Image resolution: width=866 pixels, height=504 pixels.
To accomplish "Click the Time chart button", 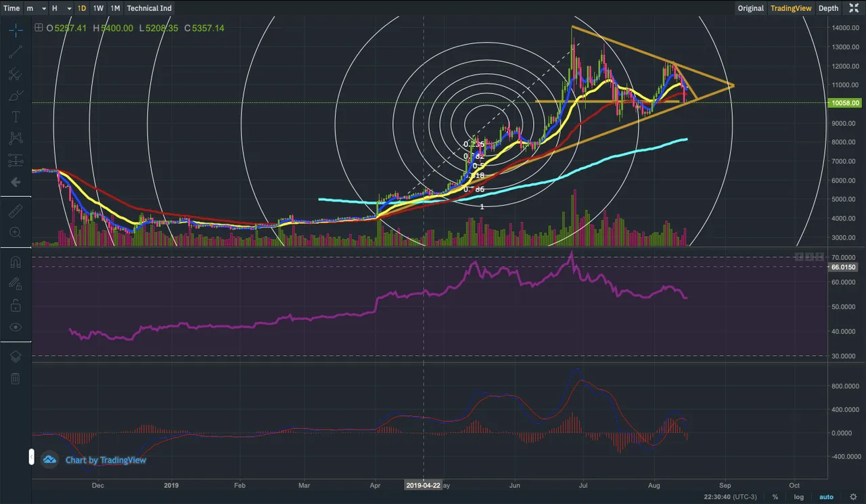I will 12,8.
